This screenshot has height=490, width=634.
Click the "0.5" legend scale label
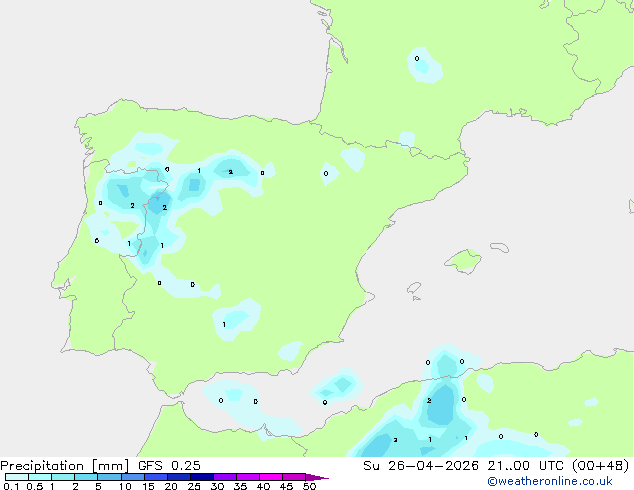click(x=34, y=486)
